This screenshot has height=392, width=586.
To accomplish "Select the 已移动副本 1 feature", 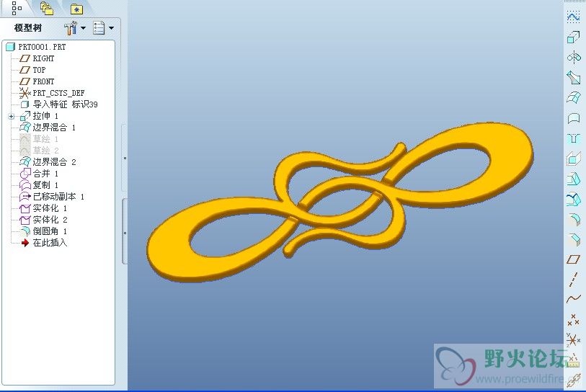I will point(53,197).
